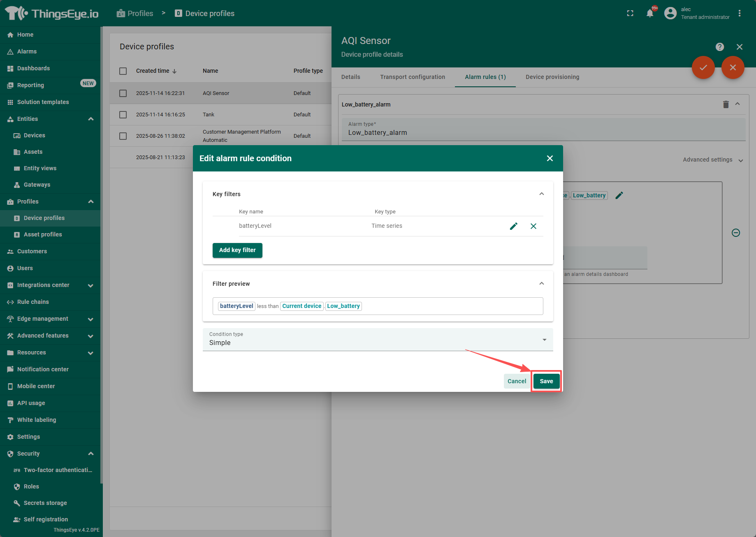Toggle fullscreen mode icon

(x=630, y=13)
